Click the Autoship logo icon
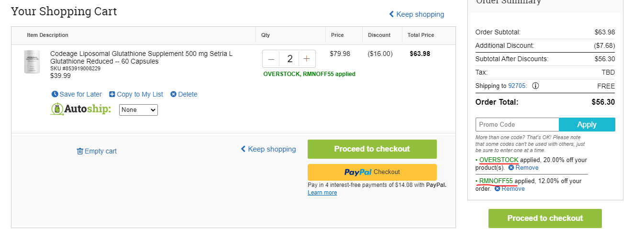Viewport: 644px width, 229px height. click(x=57, y=109)
